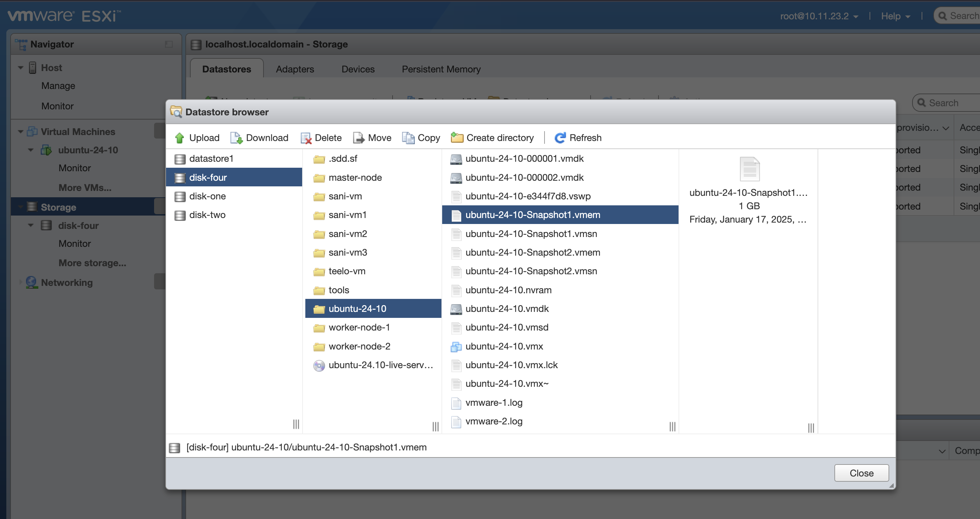The height and width of the screenshot is (519, 980).
Task: Select the Datastores tab
Action: pyautogui.click(x=227, y=69)
